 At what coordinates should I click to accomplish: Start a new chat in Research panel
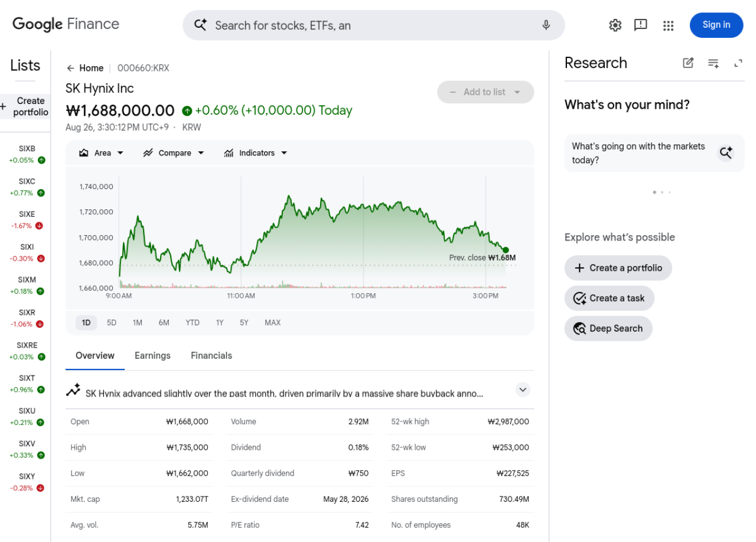pyautogui.click(x=688, y=63)
